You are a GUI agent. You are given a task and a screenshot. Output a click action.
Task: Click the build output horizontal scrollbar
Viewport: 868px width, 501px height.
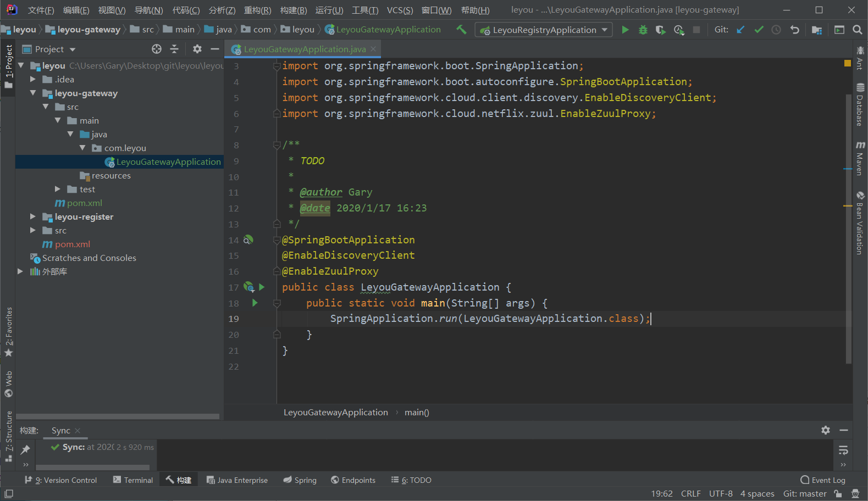[x=92, y=467]
